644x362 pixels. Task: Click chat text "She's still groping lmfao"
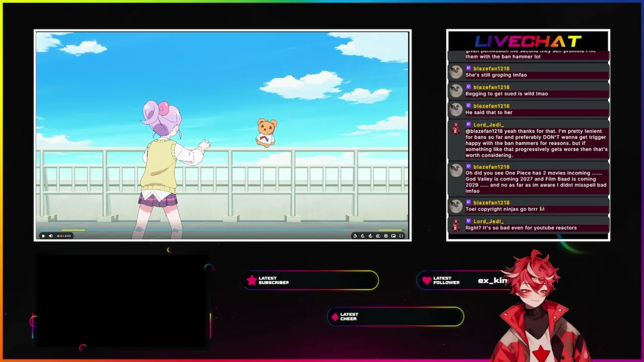496,75
